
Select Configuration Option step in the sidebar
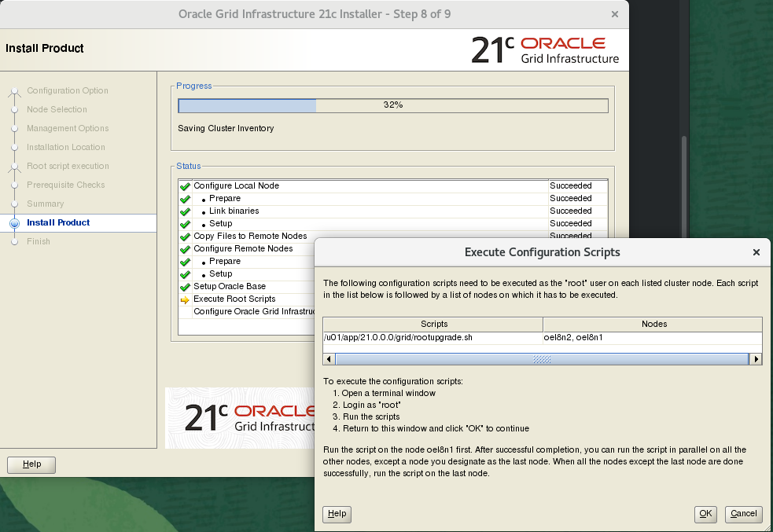(x=68, y=90)
